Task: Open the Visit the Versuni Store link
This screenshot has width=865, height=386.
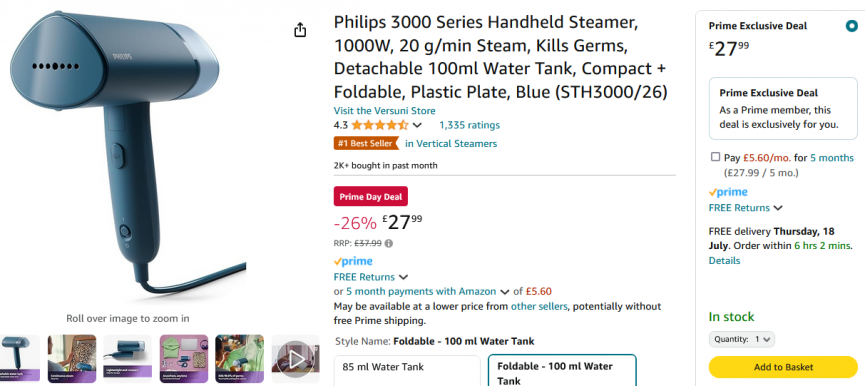Action: [x=385, y=110]
